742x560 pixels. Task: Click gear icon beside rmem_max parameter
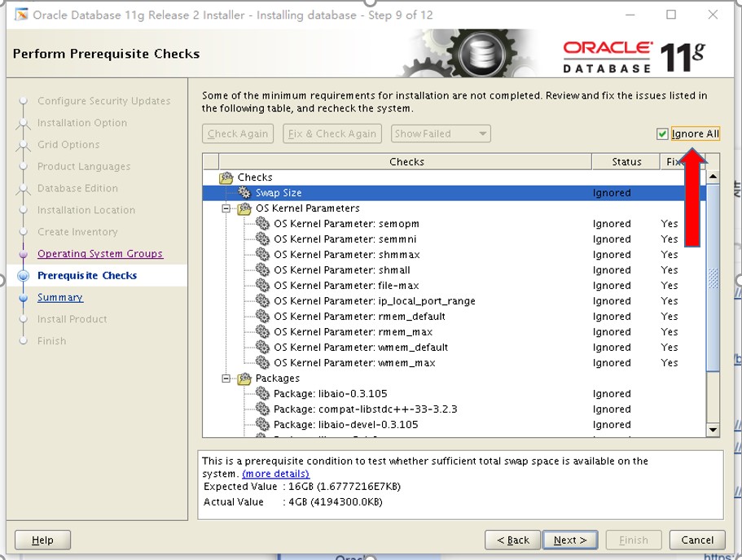click(262, 331)
